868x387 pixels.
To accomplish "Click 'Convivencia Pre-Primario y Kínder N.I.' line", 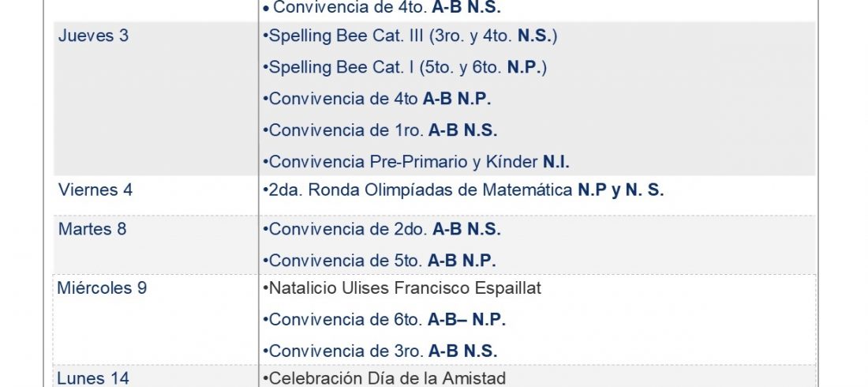I will click(416, 163).
